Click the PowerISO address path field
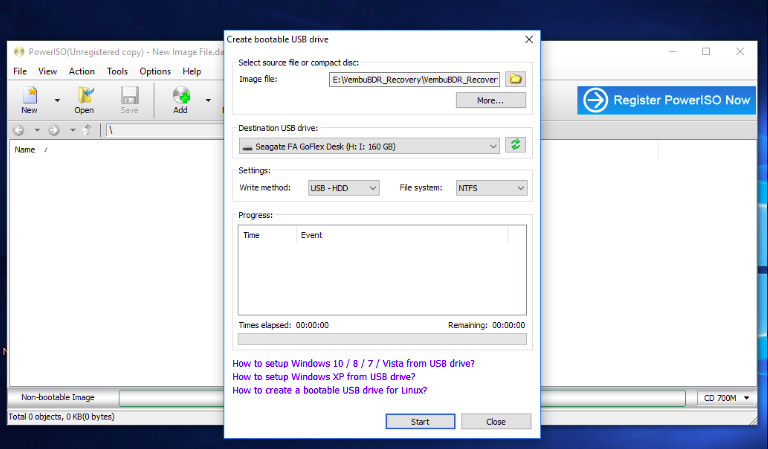 (x=165, y=130)
